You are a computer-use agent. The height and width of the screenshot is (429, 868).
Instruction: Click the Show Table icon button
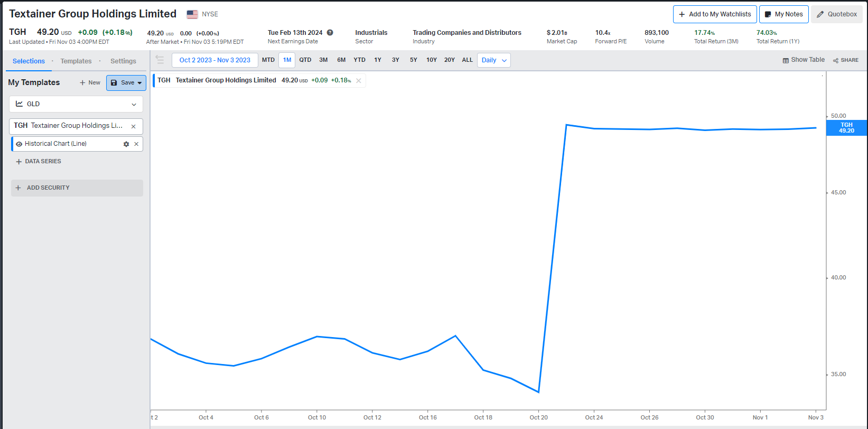(804, 60)
